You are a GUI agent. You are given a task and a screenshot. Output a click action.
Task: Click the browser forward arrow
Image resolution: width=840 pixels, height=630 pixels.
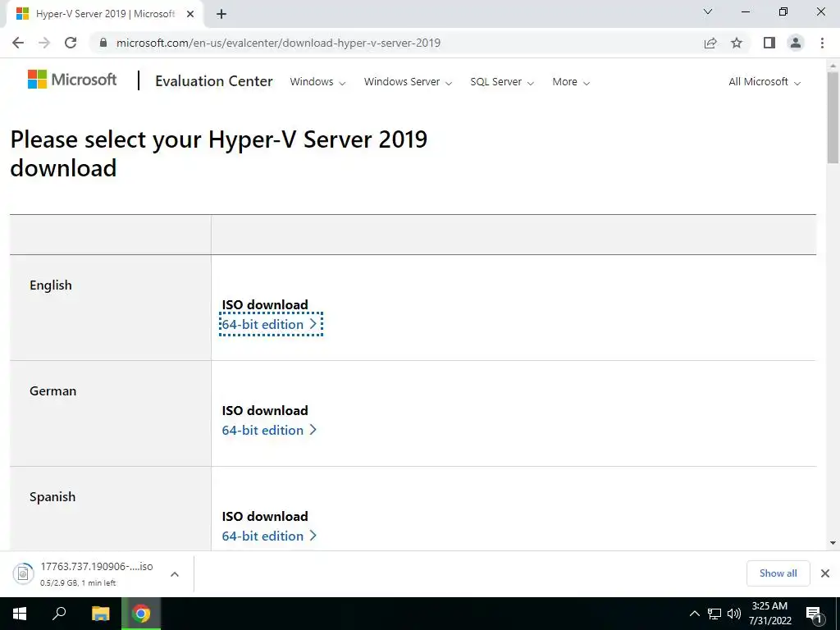(x=44, y=43)
